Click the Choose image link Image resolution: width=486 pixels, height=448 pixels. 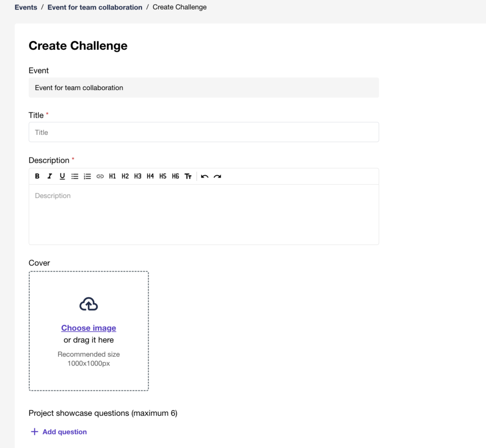click(x=89, y=328)
